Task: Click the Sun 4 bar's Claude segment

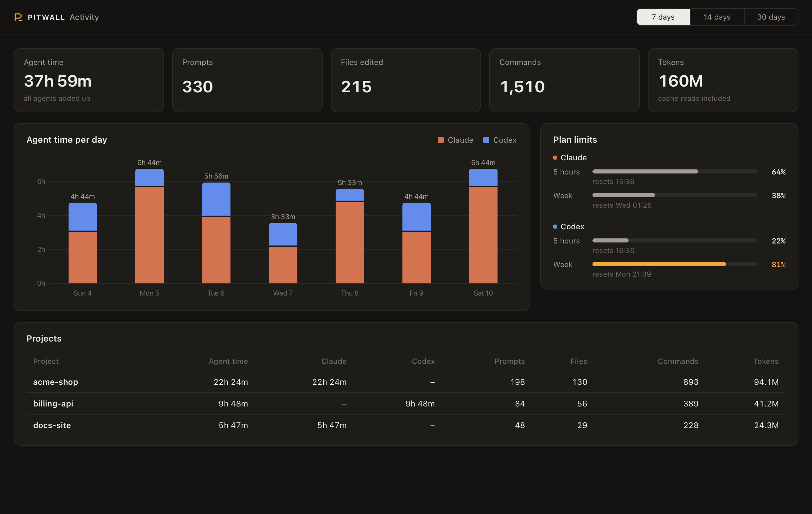Action: click(x=83, y=258)
